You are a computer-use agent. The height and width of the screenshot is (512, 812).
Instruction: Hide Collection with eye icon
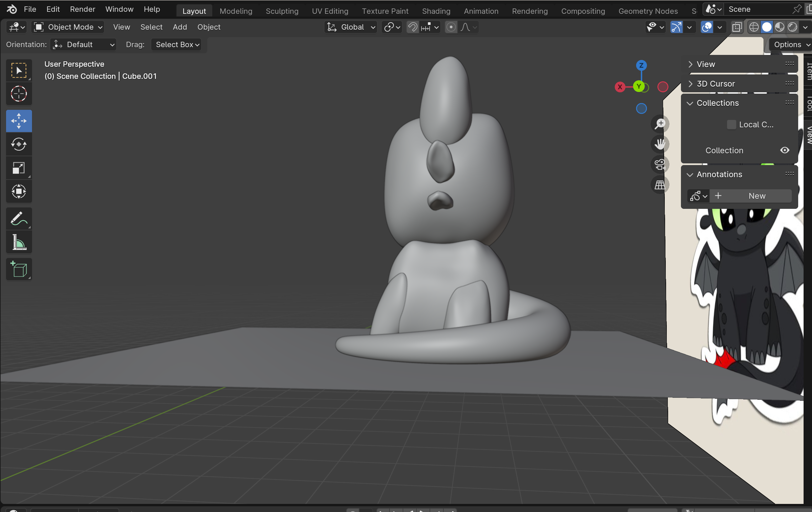(785, 150)
